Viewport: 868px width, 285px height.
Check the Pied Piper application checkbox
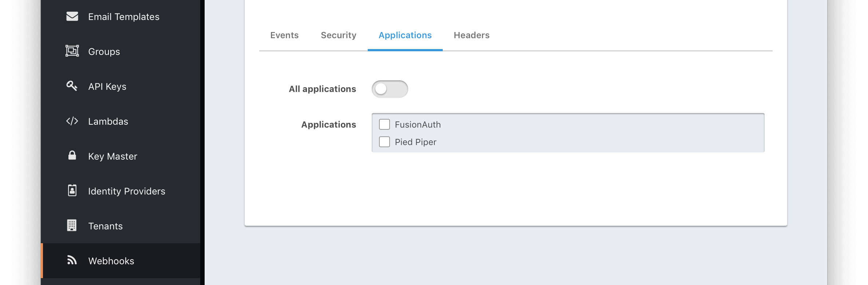pos(384,142)
